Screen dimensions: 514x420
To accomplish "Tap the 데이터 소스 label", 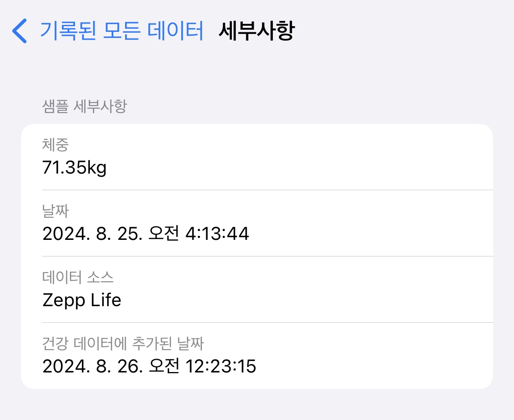I will [78, 277].
